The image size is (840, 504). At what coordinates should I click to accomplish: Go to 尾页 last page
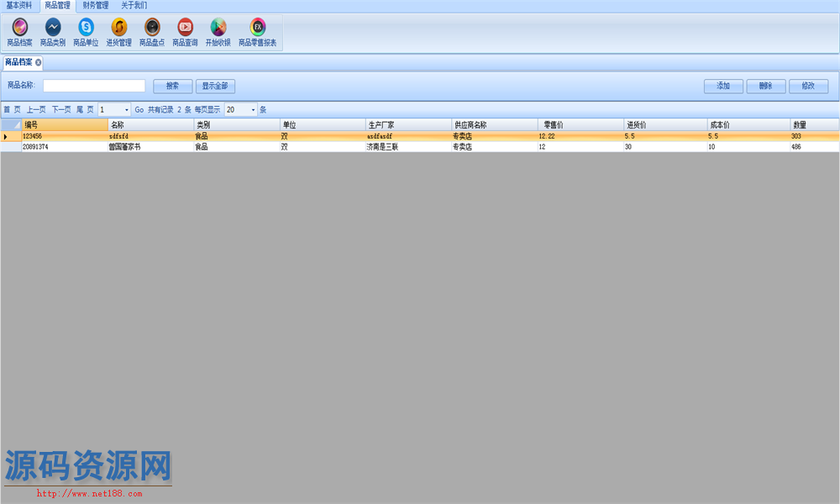coord(85,109)
